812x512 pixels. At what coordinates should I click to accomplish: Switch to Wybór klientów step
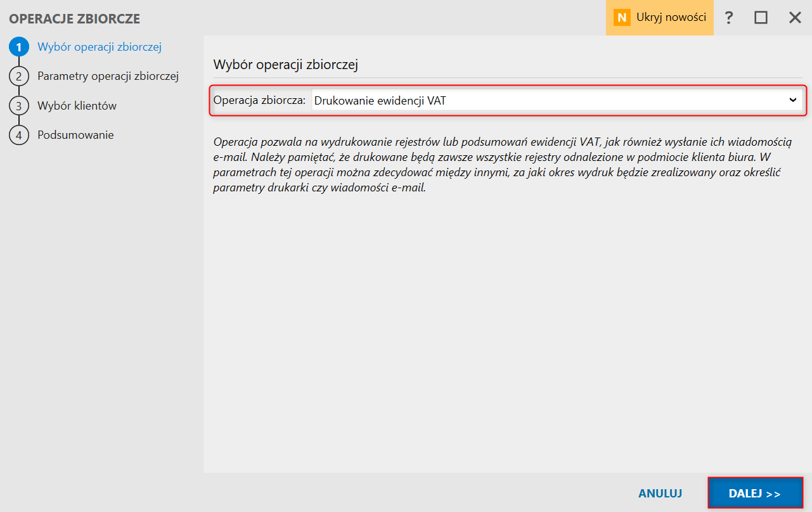pyautogui.click(x=77, y=106)
